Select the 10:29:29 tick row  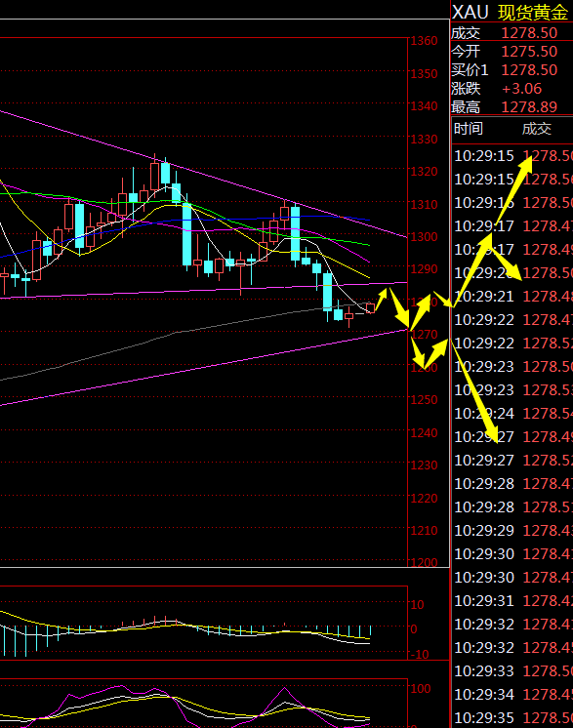(x=513, y=530)
